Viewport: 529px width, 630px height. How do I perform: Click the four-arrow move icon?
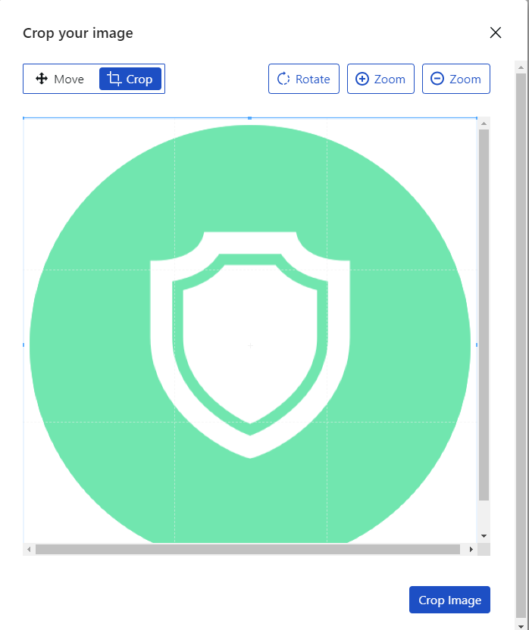click(x=41, y=78)
